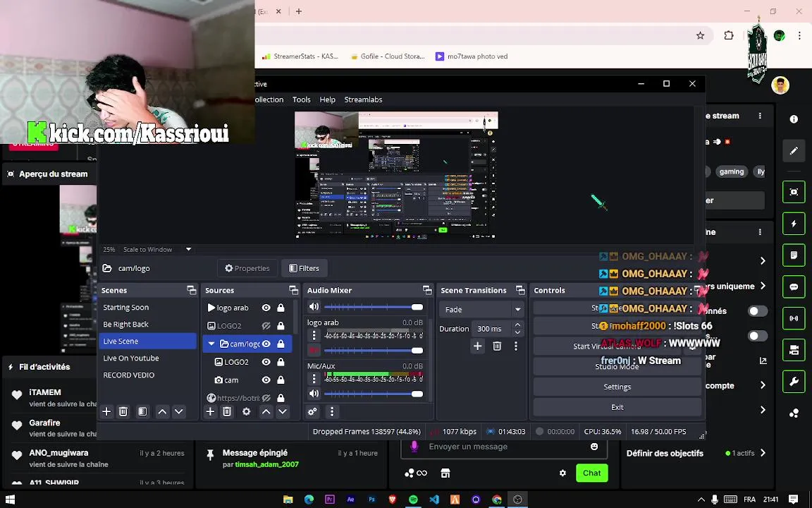Mute the Mic/Aux audio track
Viewport: 812px width, 508px height.
tap(314, 394)
